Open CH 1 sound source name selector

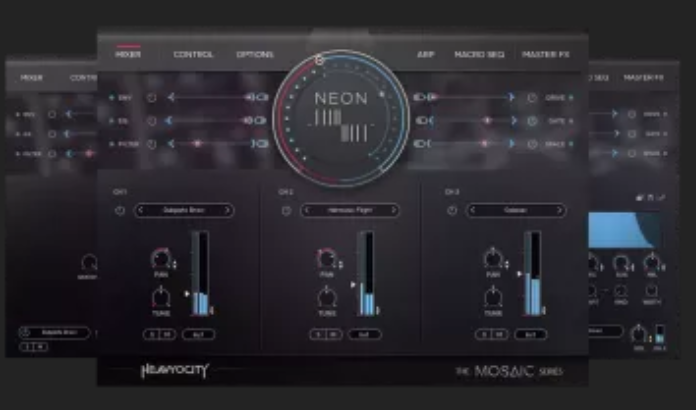[x=184, y=210]
